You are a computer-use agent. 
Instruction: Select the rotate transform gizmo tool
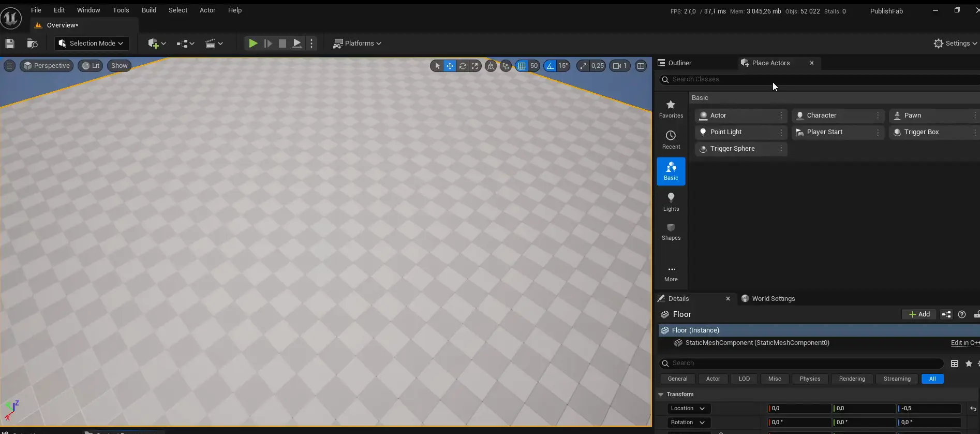[x=463, y=66]
